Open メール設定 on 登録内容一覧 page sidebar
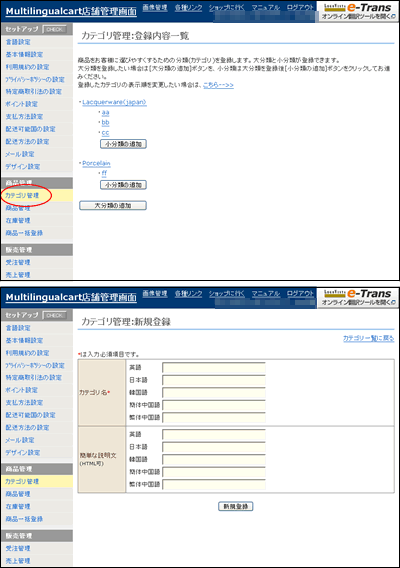This screenshot has height=568, width=400. (20, 154)
